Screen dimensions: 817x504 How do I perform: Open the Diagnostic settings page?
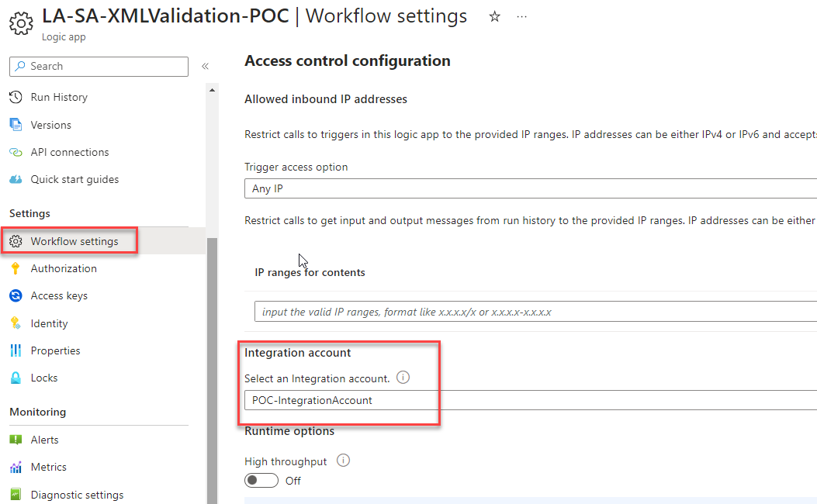(77, 495)
